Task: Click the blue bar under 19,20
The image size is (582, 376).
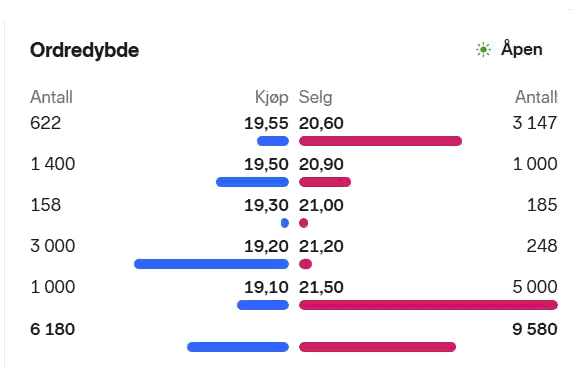Action: pyautogui.click(x=211, y=264)
